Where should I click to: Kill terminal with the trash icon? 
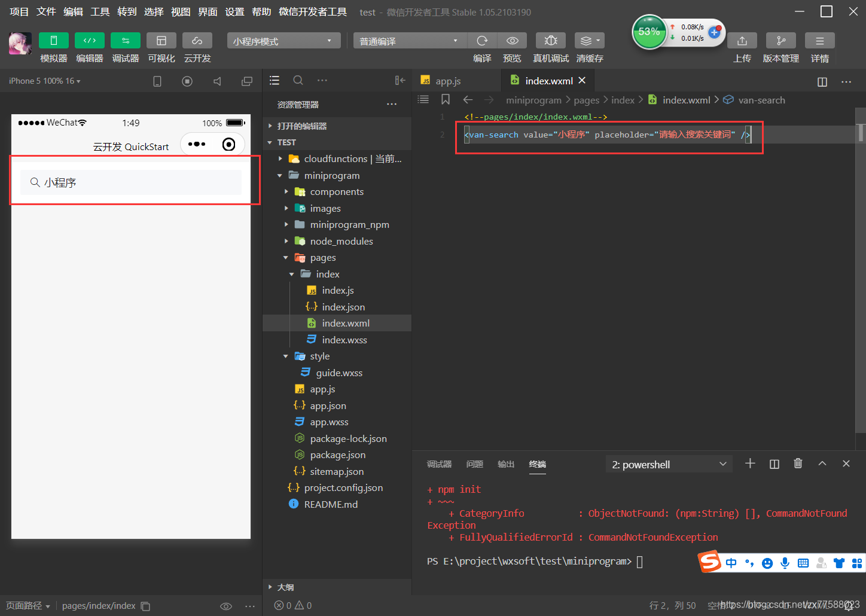click(x=798, y=463)
